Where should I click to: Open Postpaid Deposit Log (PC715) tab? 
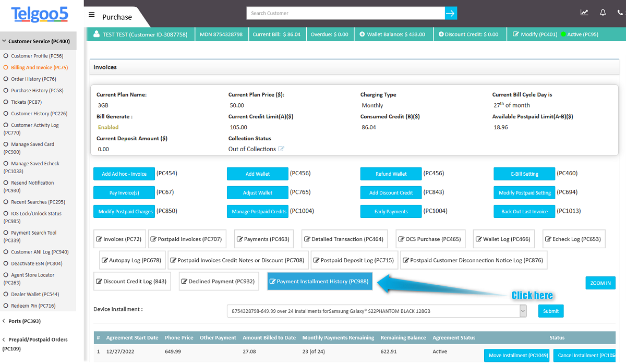pos(354,260)
